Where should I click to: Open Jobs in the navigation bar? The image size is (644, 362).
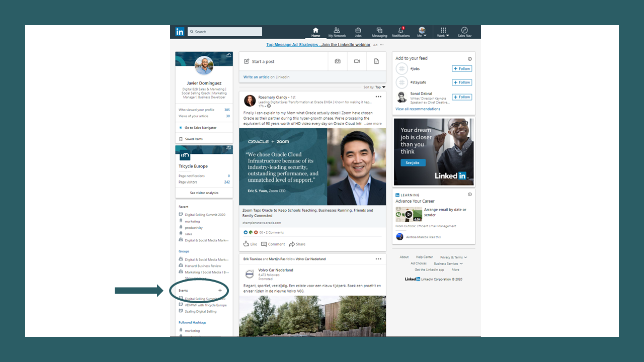click(x=358, y=32)
